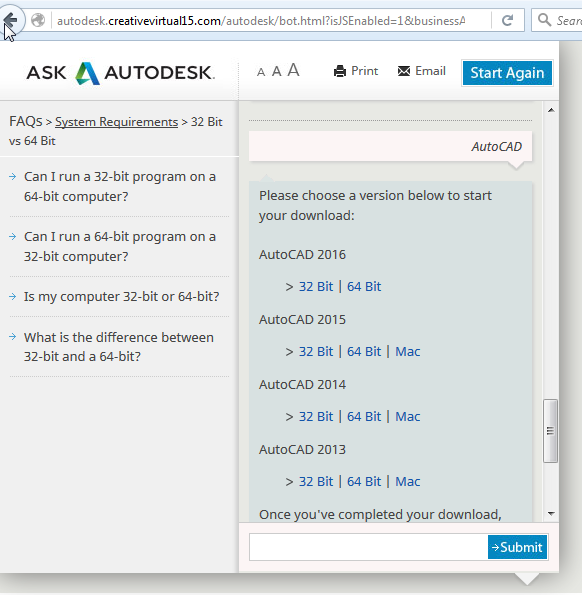582x595 pixels.
Task: Set the small font size A
Action: pyautogui.click(x=261, y=72)
